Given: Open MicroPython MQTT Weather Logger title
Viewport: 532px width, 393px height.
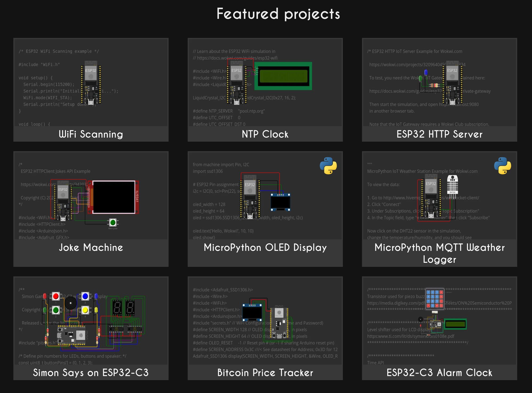Looking at the screenshot, I should coord(439,253).
